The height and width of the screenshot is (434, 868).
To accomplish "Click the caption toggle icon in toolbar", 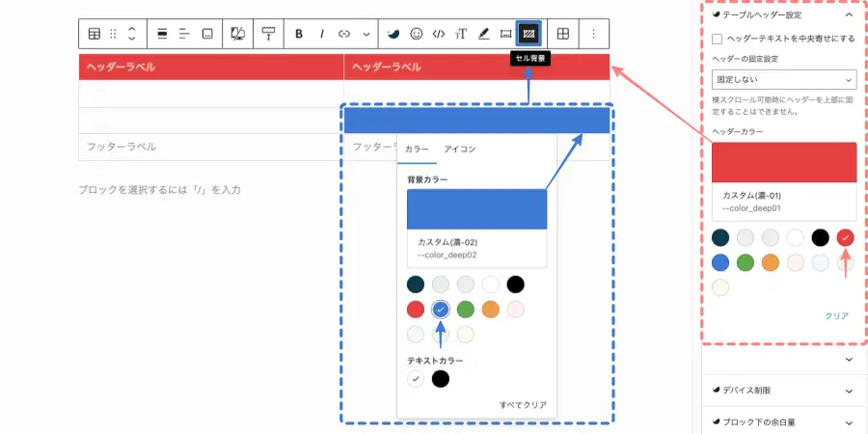I will coord(207,34).
